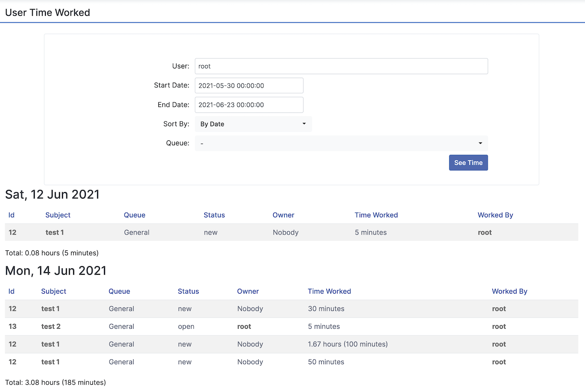Click the End Date field
The height and width of the screenshot is (392, 585).
[x=249, y=104]
